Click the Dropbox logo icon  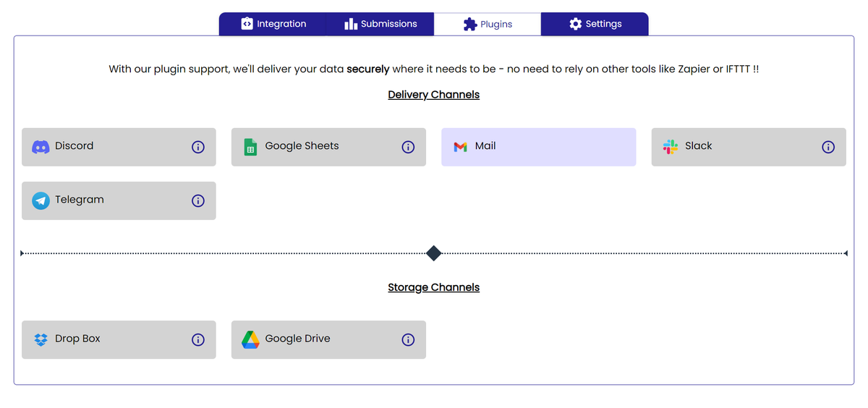click(x=41, y=339)
